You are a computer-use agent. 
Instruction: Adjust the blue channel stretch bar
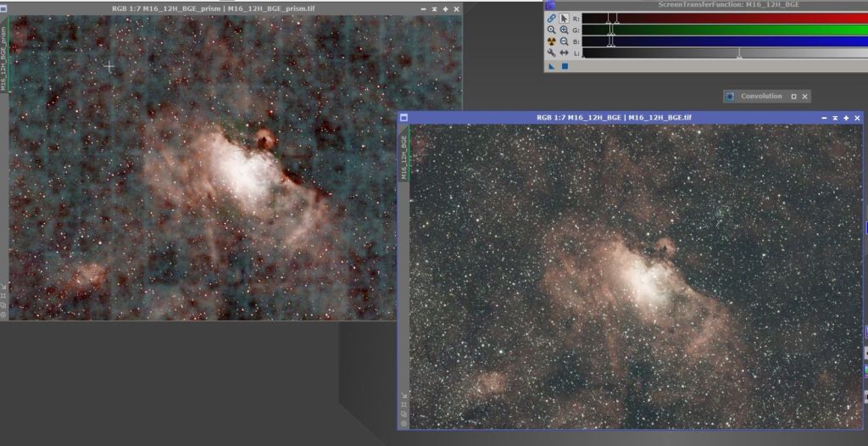tap(725, 42)
